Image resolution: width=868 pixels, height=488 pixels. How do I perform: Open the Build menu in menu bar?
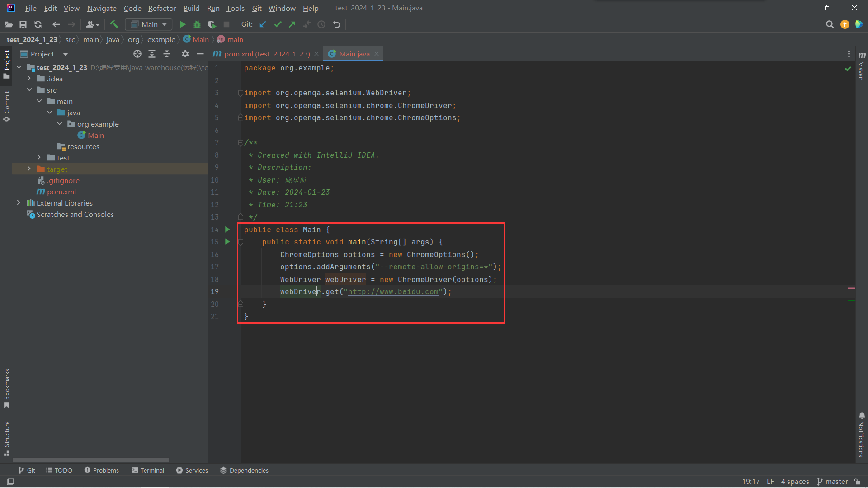[x=191, y=8]
